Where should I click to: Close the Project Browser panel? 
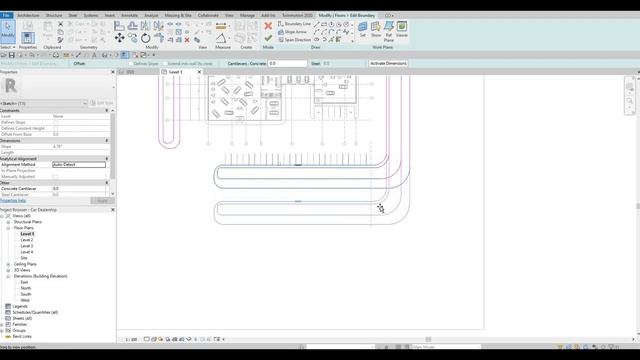click(113, 210)
